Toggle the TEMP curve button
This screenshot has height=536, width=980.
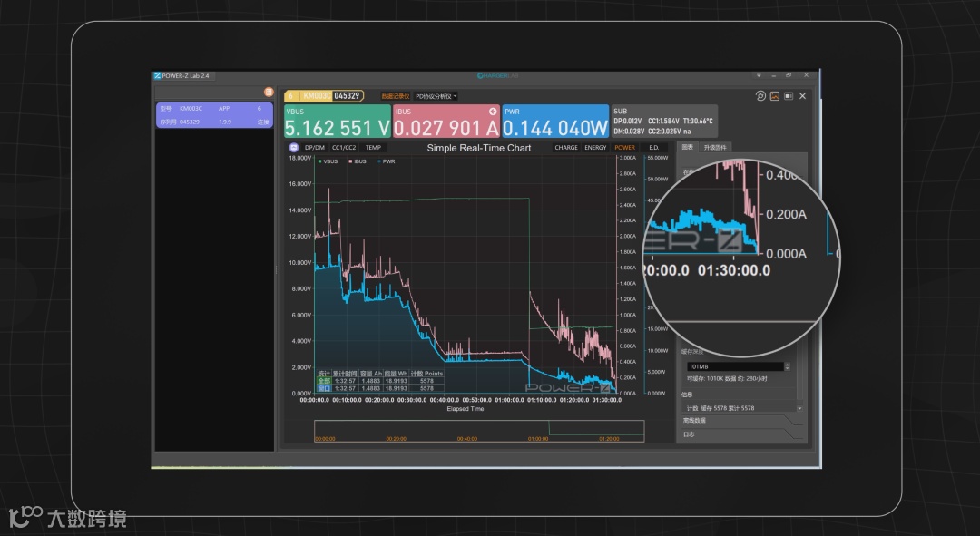coord(373,148)
